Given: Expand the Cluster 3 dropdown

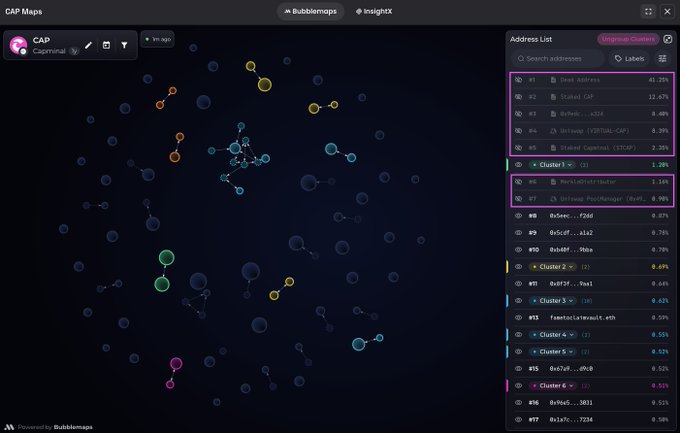Looking at the screenshot, I should (x=552, y=301).
